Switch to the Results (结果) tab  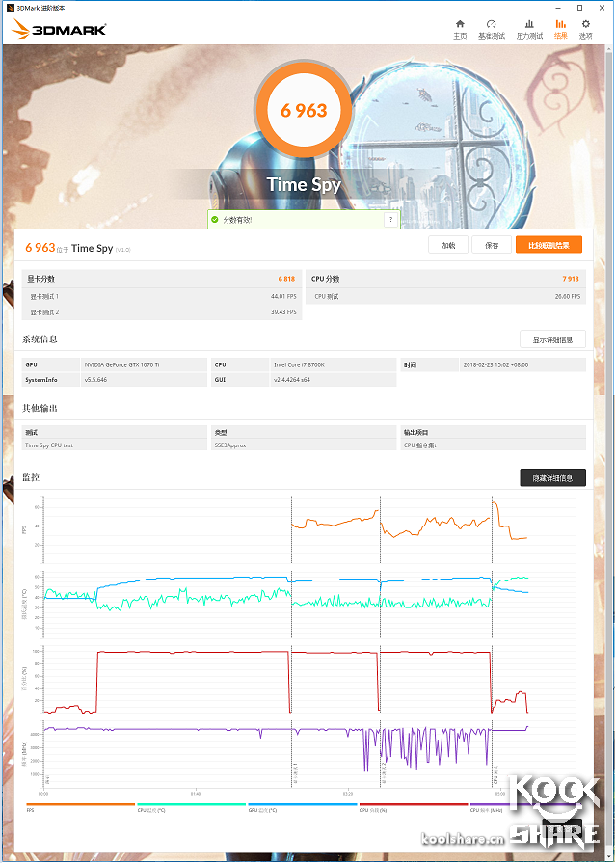click(560, 29)
